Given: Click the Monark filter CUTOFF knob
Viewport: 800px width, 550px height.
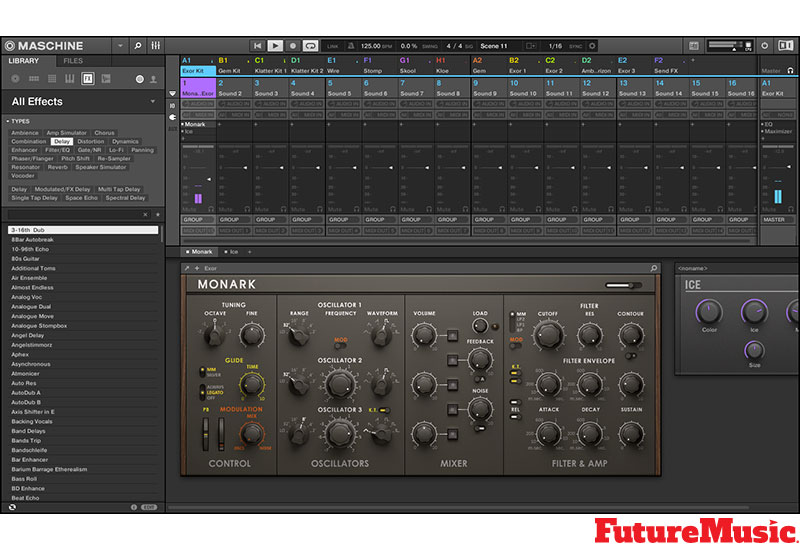Looking at the screenshot, I should pyautogui.click(x=548, y=334).
